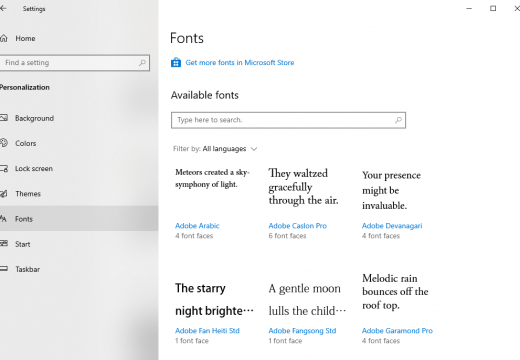The image size is (520, 360).
Task: Click the A gentle moon preview
Action: [307, 299]
